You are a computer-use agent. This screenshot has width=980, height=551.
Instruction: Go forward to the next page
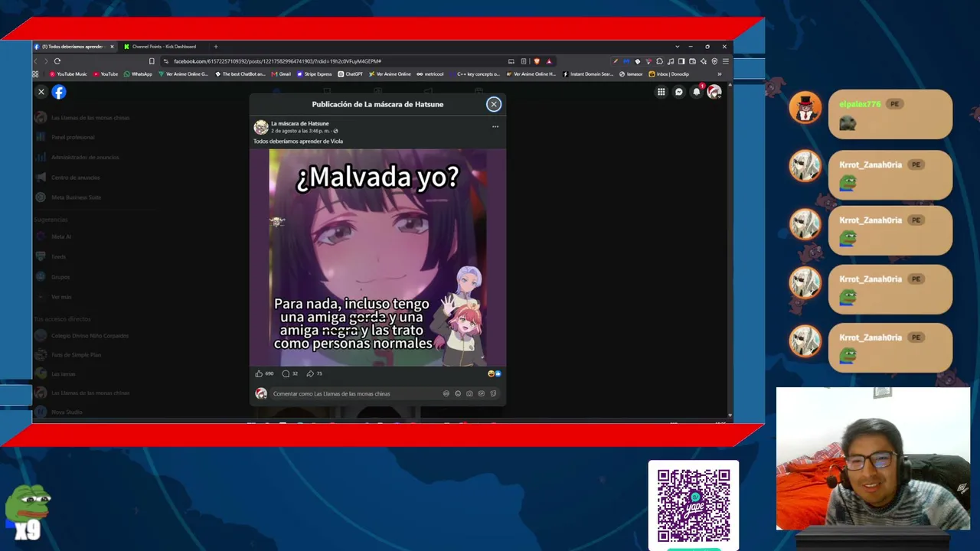[x=46, y=61]
